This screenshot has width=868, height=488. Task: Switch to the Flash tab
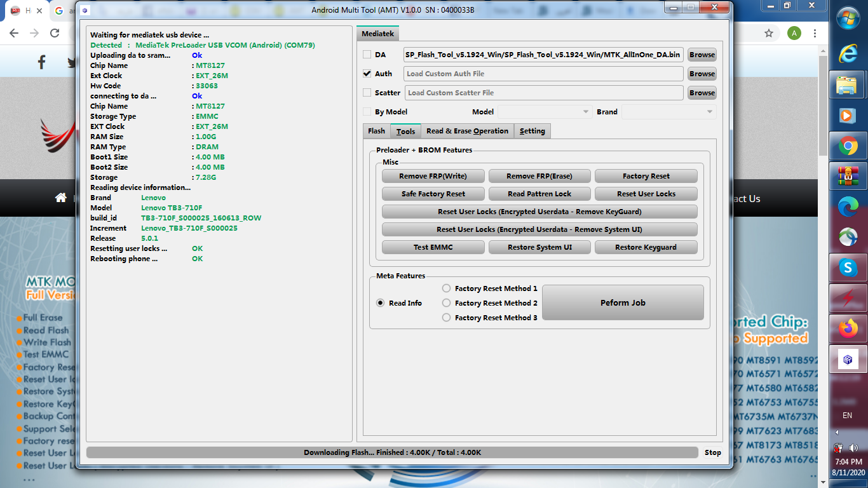[x=376, y=131]
